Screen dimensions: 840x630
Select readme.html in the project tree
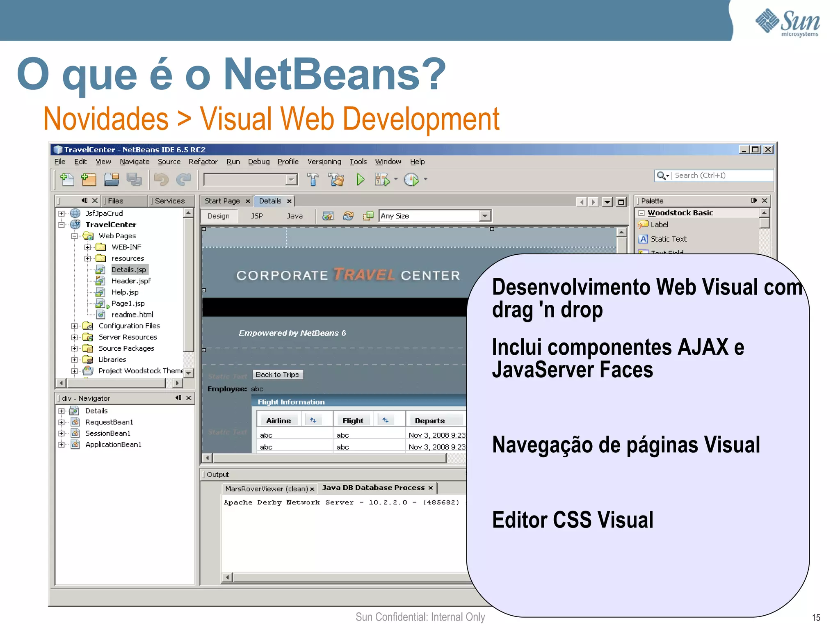point(132,315)
